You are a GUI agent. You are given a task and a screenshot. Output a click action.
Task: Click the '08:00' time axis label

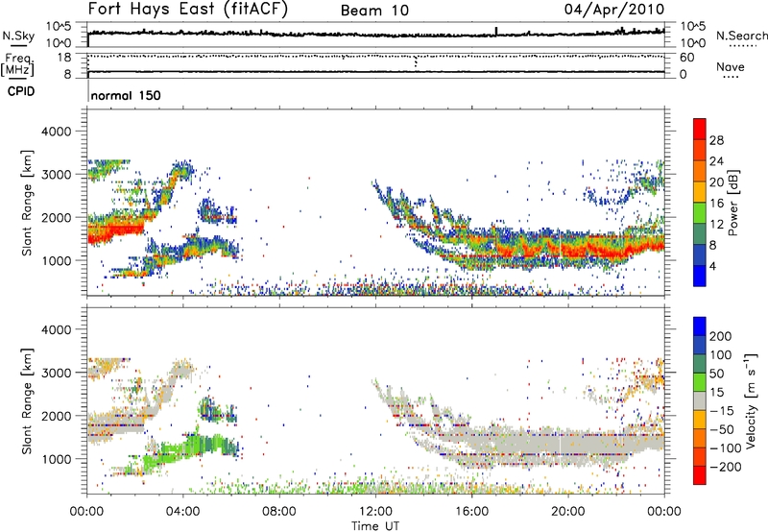click(x=279, y=512)
